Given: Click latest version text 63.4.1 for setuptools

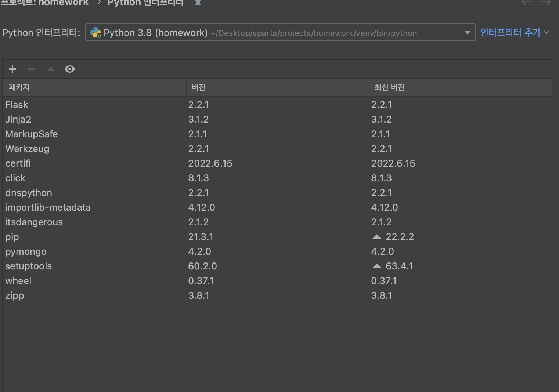Looking at the screenshot, I should click(400, 266).
